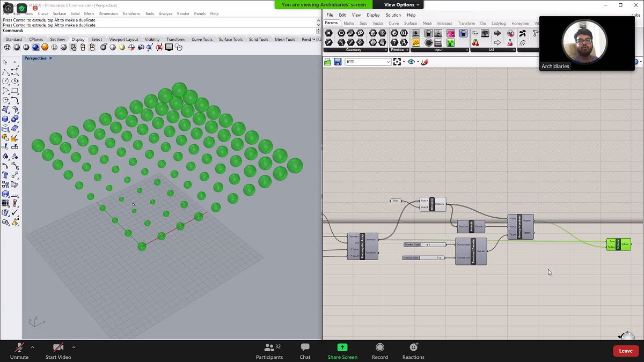Viewport: 644px width, 362px height.
Task: Click the upper Number Slider on the canvas
Action: pos(425,245)
